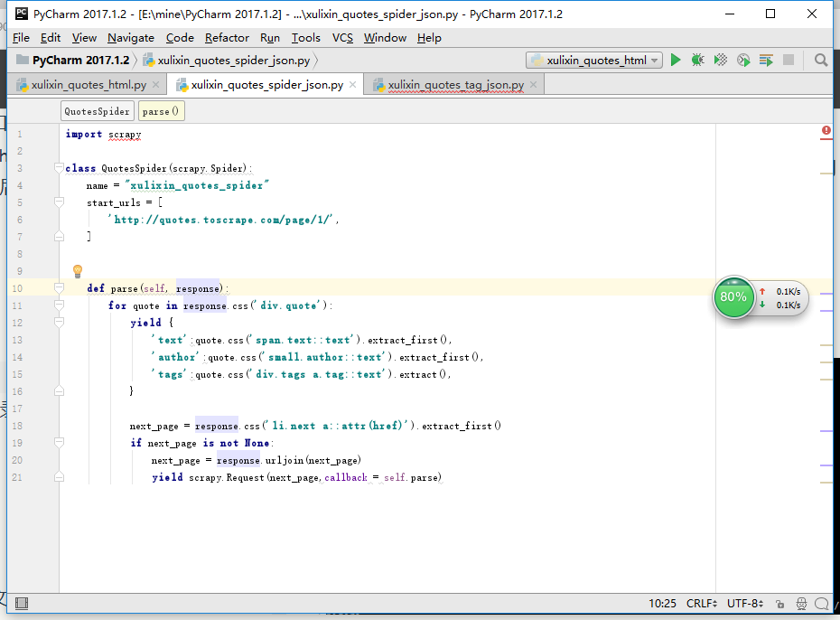This screenshot has width=840, height=620.
Task: Click the "xulixin_quotes_spider" name string
Action: point(197,185)
